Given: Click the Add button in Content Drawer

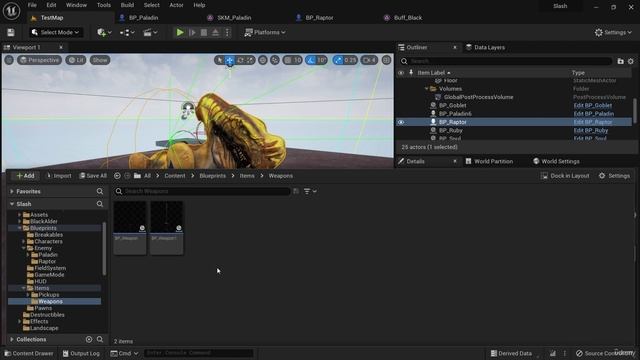Looking at the screenshot, I should [x=25, y=176].
